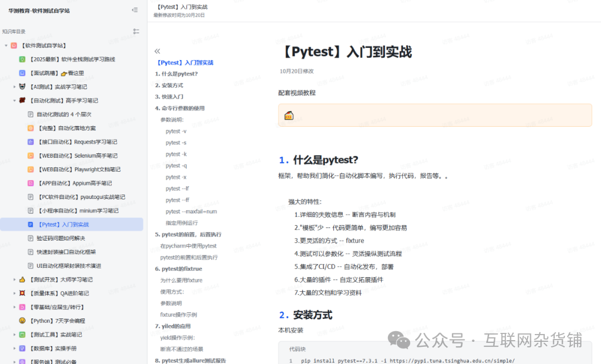Click the red home icon of 【软件测试自学站】
601x364 pixels.
pyautogui.click(x=14, y=45)
